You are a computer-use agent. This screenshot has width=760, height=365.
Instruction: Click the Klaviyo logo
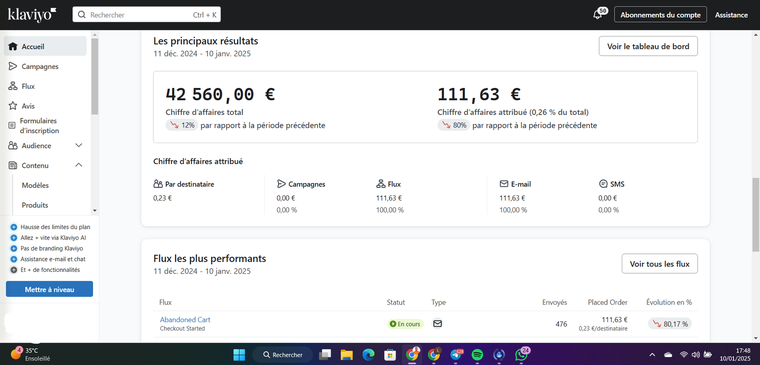coord(32,15)
